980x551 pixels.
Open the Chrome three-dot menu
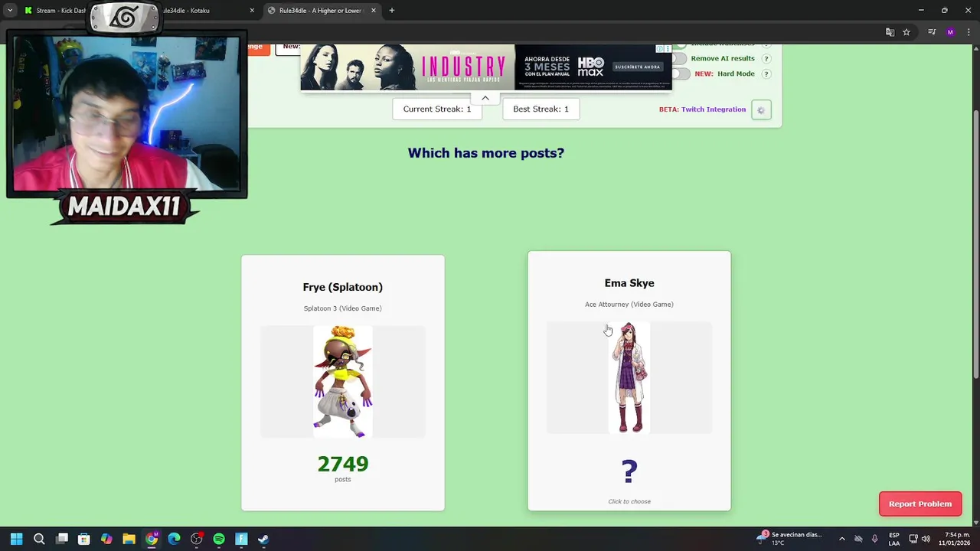coord(968,32)
